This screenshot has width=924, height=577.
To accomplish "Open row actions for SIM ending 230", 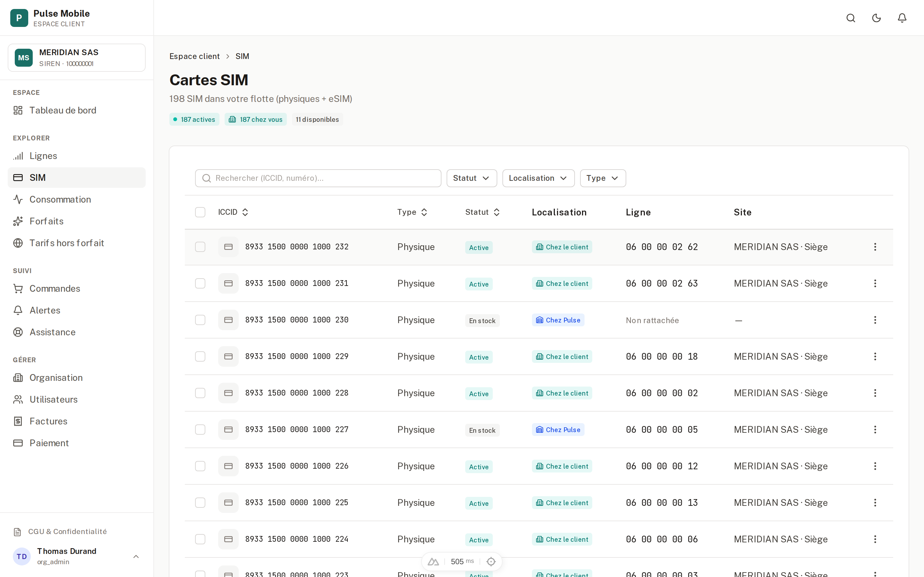I will click(875, 320).
